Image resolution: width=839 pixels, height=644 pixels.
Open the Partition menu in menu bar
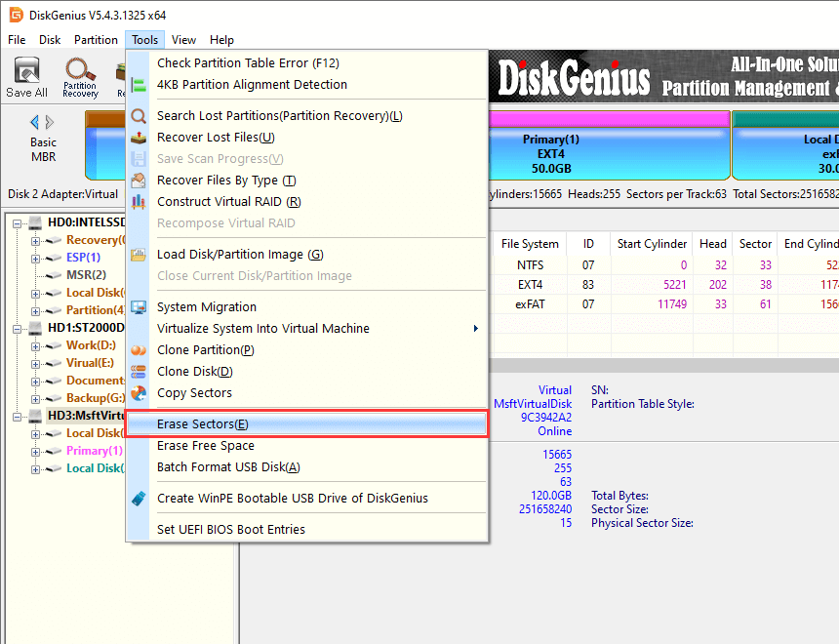[96, 40]
